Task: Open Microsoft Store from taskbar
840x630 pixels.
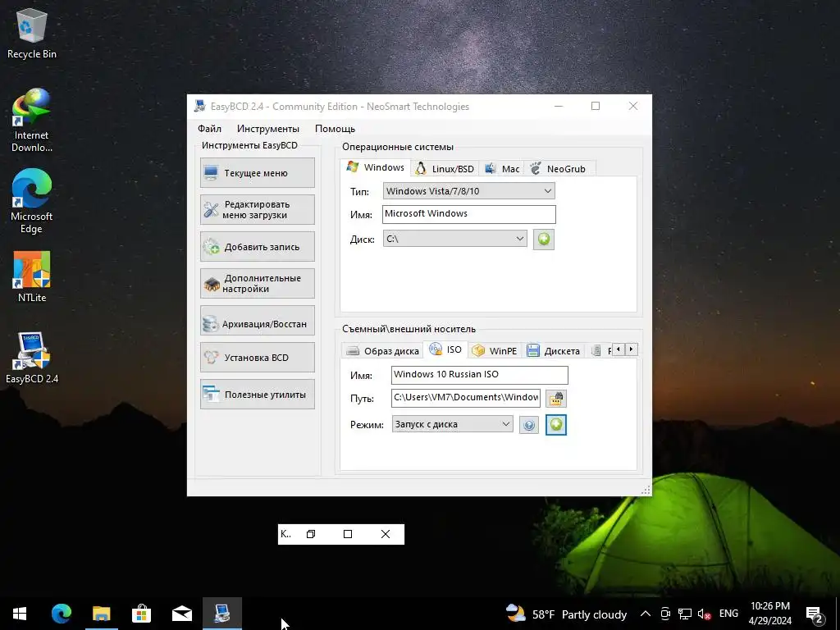Action: click(141, 614)
